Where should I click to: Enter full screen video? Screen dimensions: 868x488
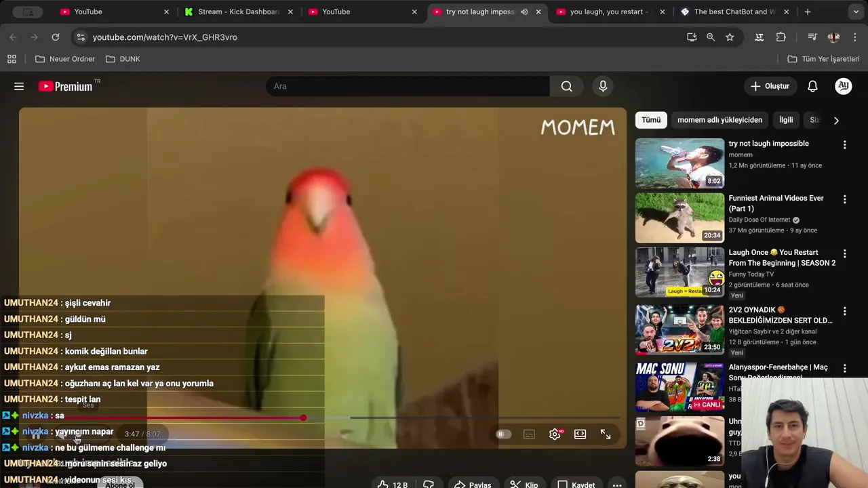pos(606,434)
